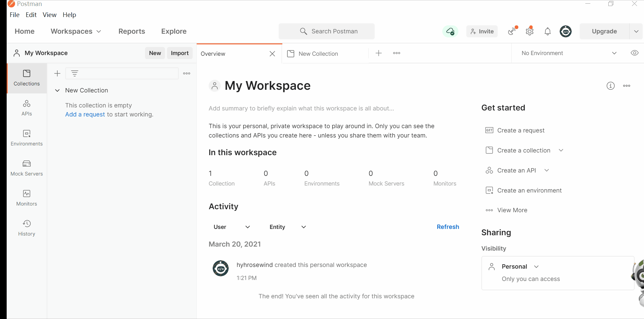Screen dimensions: 644x319
Task: Open the View menu
Action: pos(50,15)
